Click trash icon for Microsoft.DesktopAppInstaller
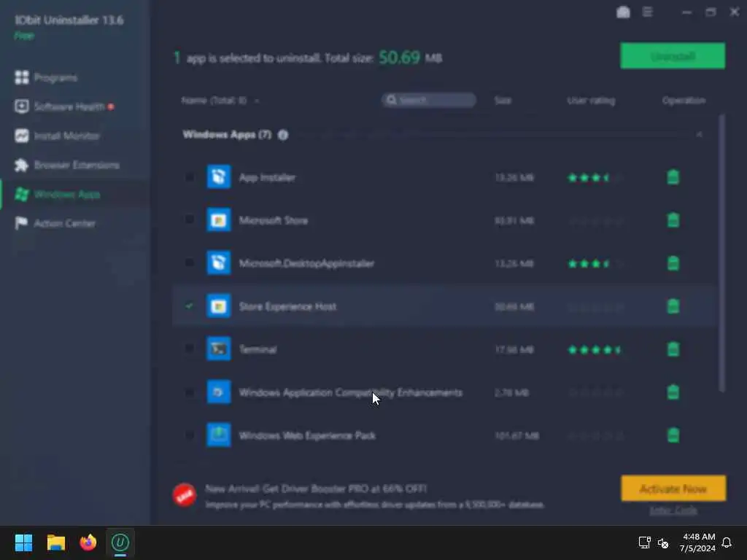Viewport: 747px width, 560px height. tap(673, 262)
